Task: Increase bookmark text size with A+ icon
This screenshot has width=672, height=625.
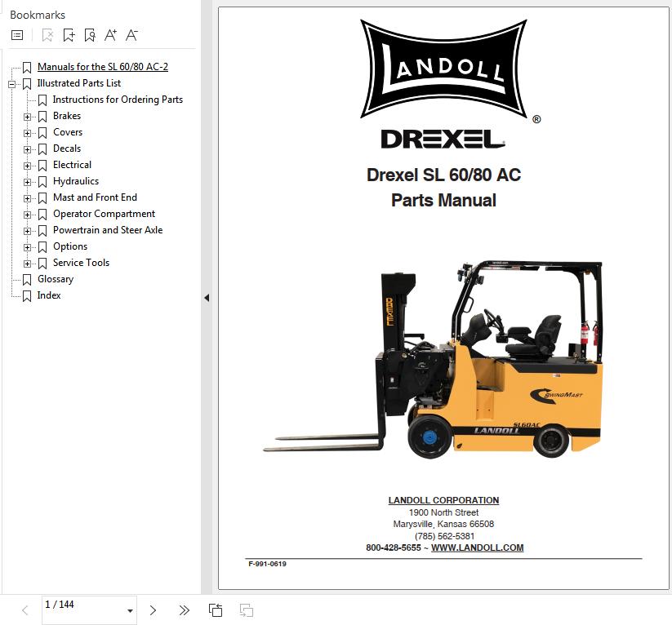Action: tap(110, 35)
